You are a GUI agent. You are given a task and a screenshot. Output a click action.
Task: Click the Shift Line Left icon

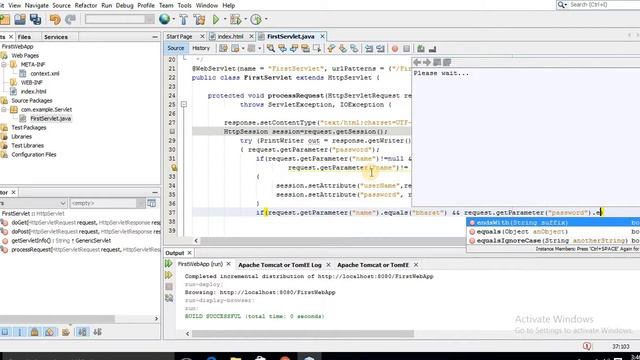[x=369, y=49]
